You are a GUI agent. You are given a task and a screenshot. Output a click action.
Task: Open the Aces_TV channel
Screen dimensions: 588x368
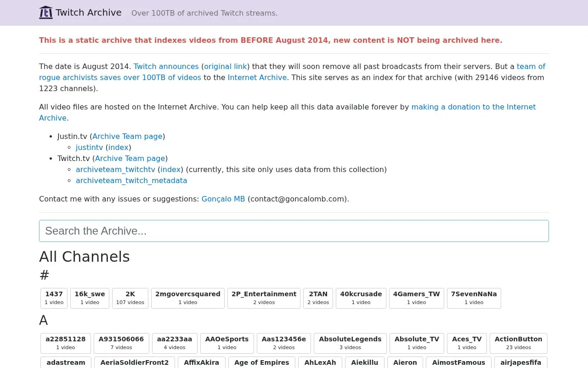tap(467, 343)
